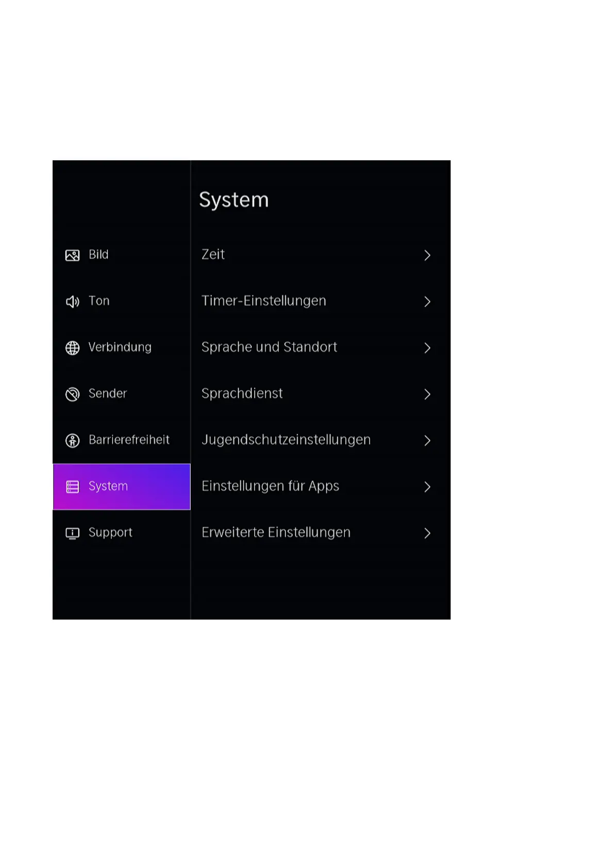Open the Zeit settings entry

(213, 255)
